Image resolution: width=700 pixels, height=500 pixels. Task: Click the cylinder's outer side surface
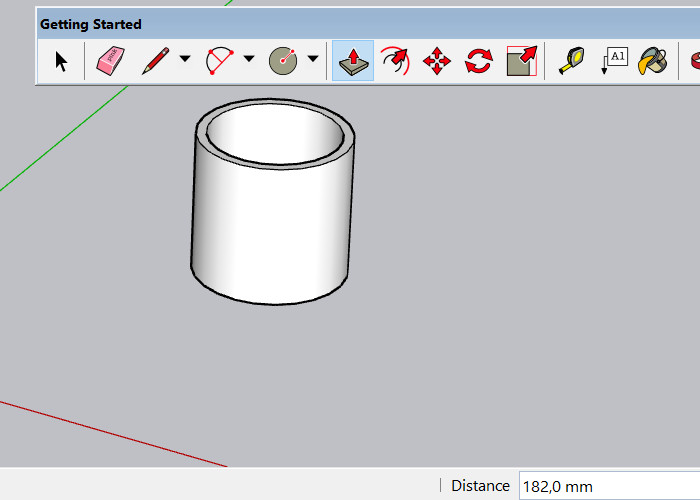270,230
